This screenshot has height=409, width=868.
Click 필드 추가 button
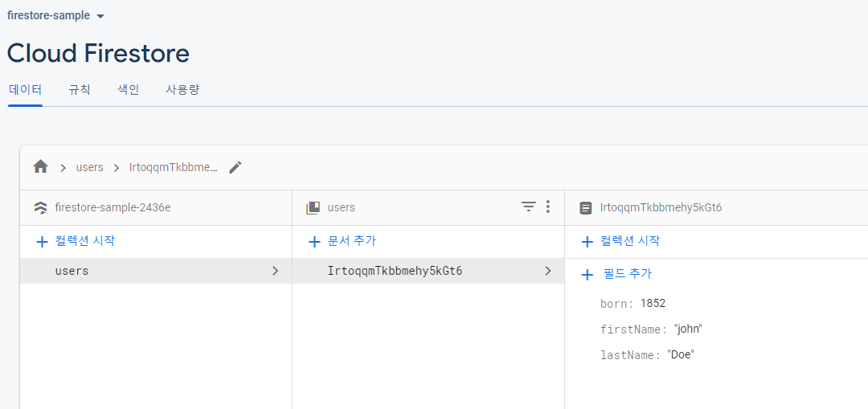pos(616,274)
